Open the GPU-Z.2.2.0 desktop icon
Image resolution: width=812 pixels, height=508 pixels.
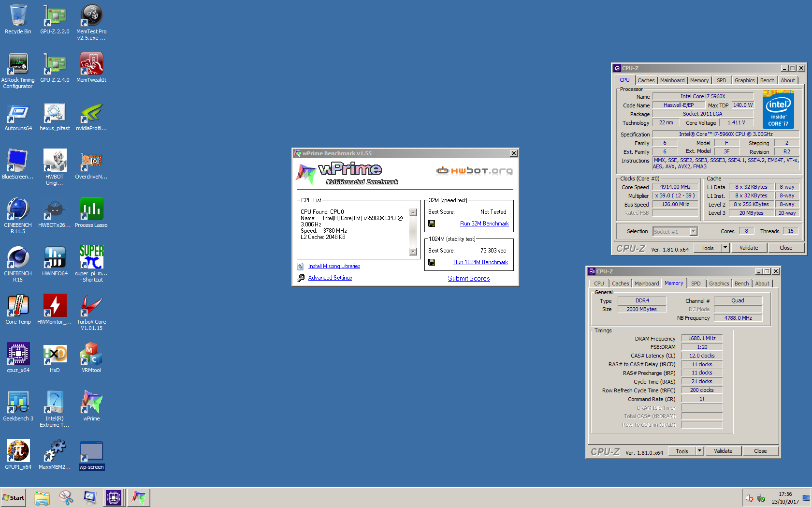click(x=55, y=19)
